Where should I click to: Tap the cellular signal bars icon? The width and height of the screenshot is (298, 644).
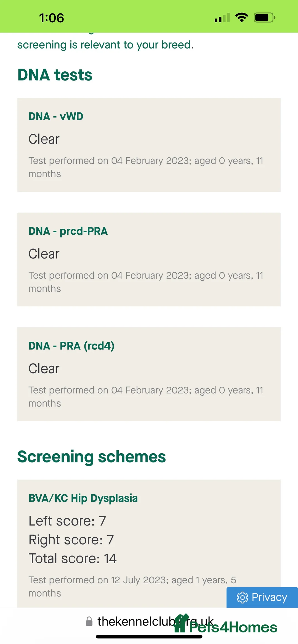click(x=222, y=18)
